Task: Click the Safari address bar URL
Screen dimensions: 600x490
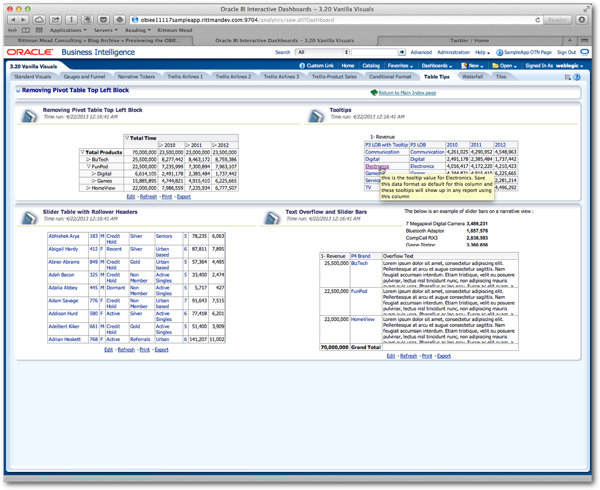Action: 237,20
